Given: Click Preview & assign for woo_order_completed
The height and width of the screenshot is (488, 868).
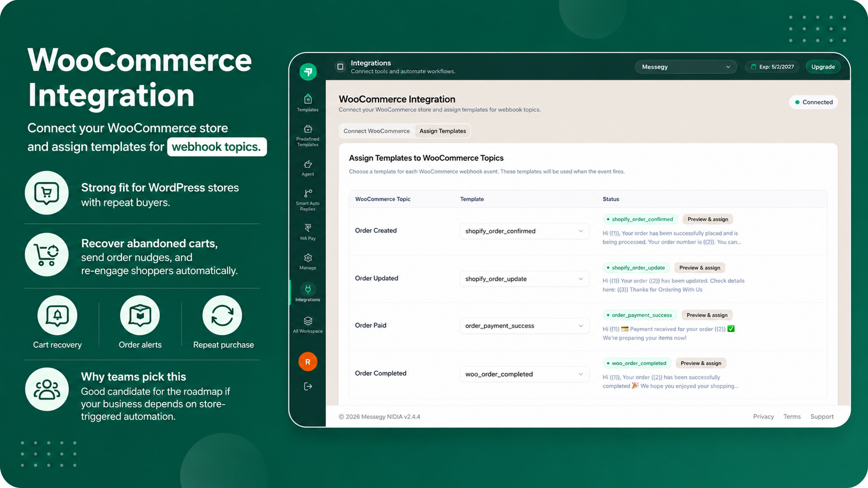Looking at the screenshot, I should point(701,363).
